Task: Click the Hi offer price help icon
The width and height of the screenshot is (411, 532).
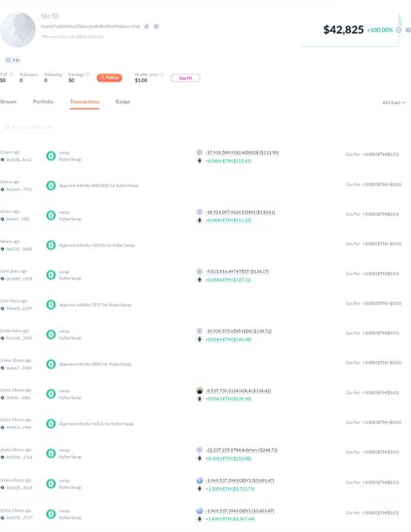Action: click(x=162, y=74)
